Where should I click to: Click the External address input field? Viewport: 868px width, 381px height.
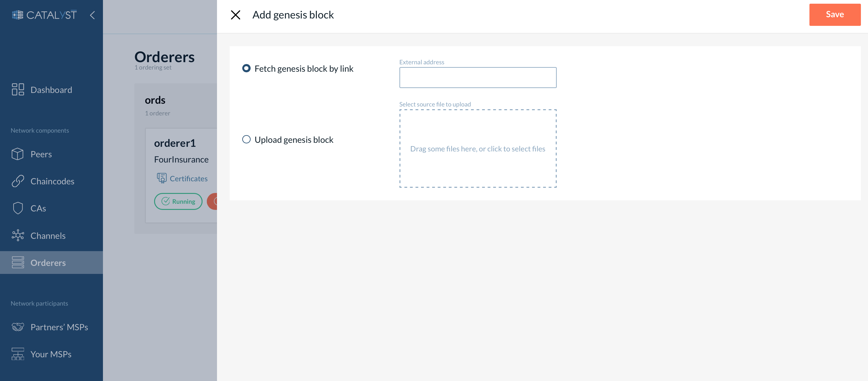pos(478,78)
